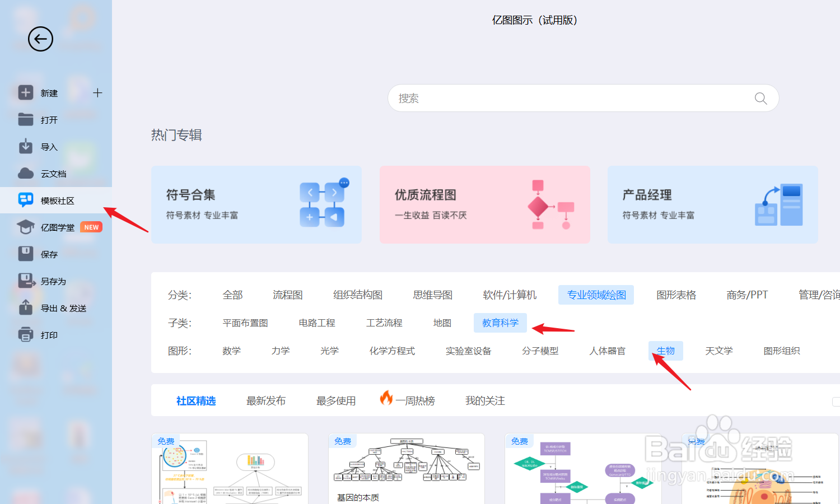Click inside the search input field

[560, 98]
